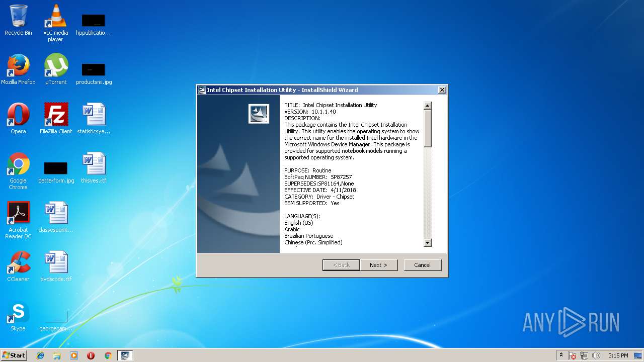Open network tray icon

584,355
